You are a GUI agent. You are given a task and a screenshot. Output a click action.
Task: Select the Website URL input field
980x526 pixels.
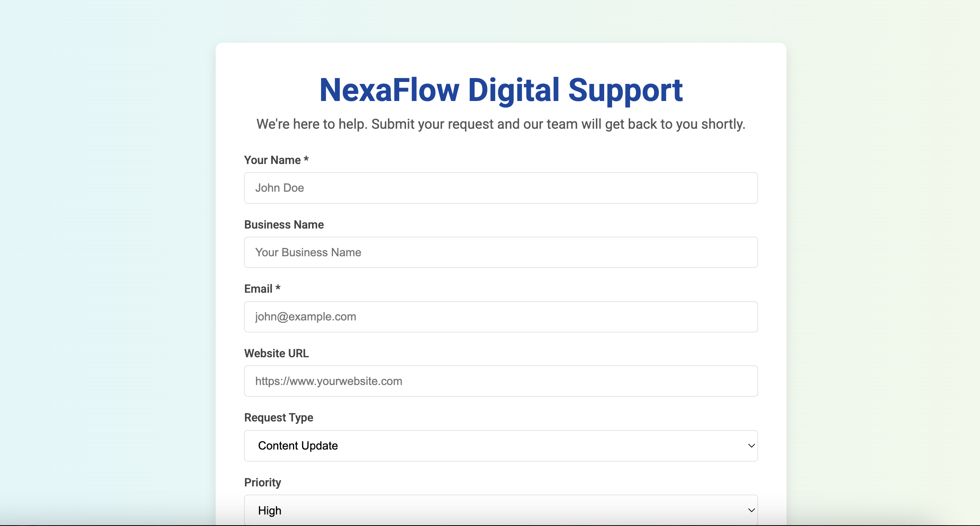click(x=501, y=381)
